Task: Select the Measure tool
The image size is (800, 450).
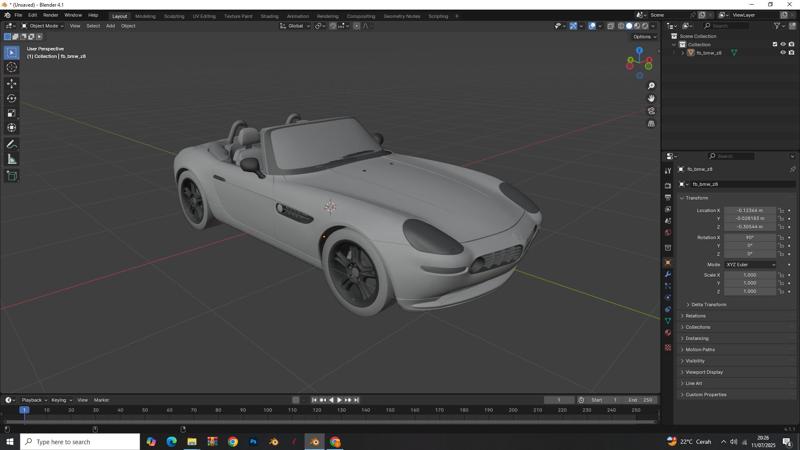Action: [x=11, y=159]
